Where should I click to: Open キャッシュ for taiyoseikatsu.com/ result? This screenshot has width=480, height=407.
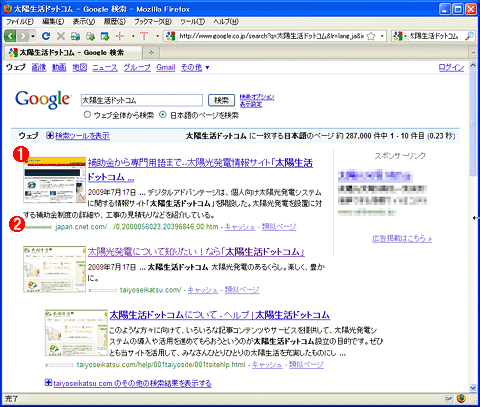pyautogui.click(x=203, y=290)
